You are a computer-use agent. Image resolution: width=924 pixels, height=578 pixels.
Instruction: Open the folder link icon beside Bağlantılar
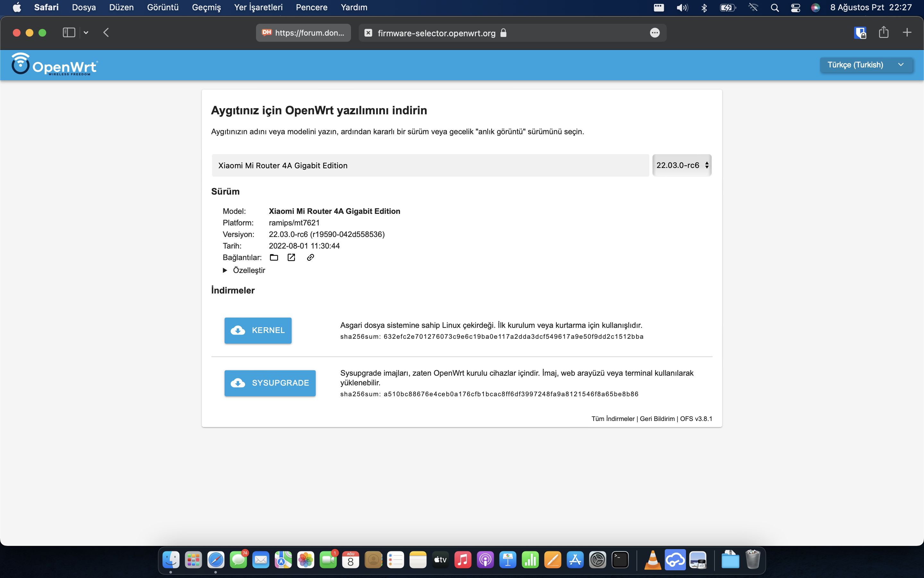pyautogui.click(x=274, y=257)
